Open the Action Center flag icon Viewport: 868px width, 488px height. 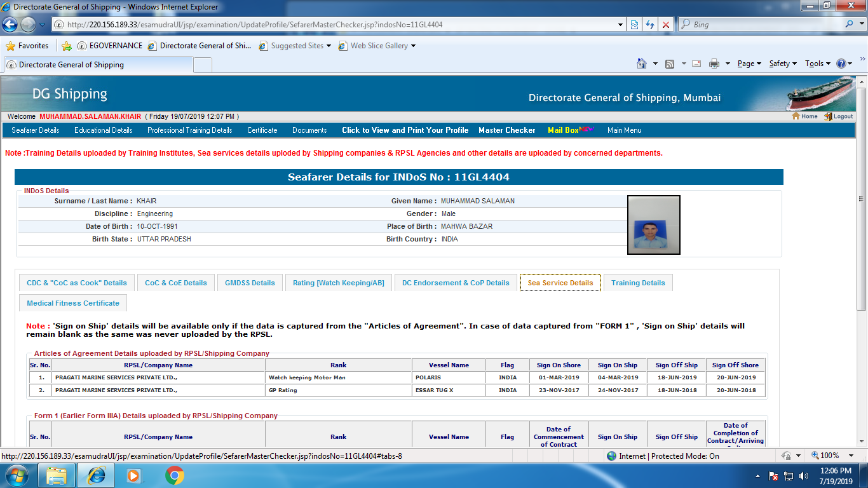774,475
